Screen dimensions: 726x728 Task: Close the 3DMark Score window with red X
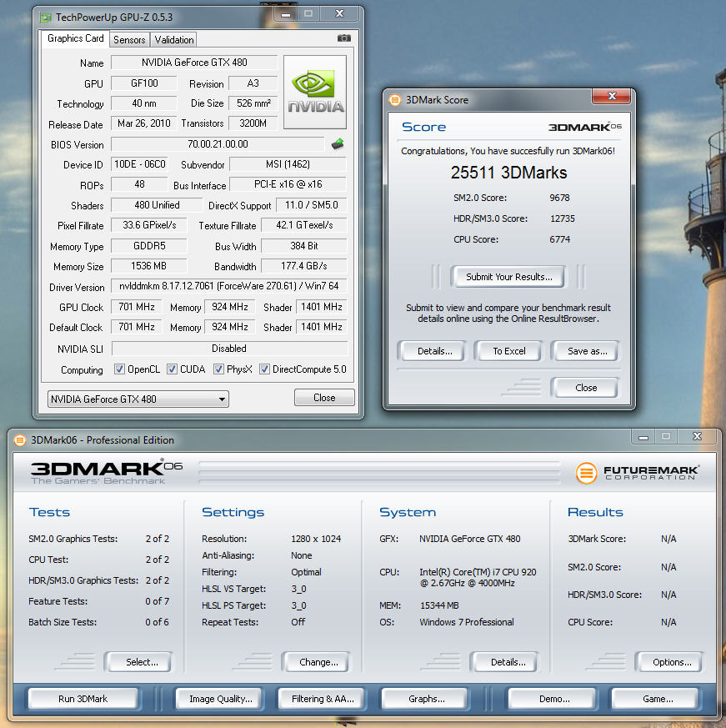[611, 96]
